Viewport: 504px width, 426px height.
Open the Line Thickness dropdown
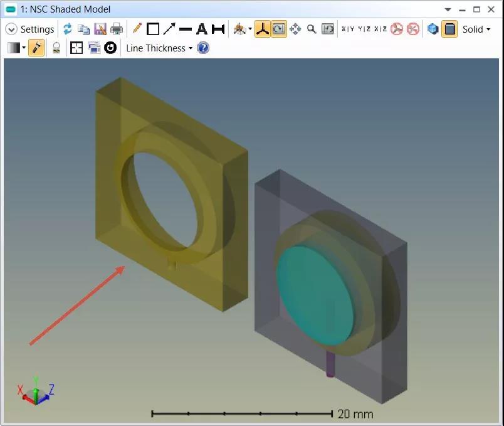[x=159, y=48]
